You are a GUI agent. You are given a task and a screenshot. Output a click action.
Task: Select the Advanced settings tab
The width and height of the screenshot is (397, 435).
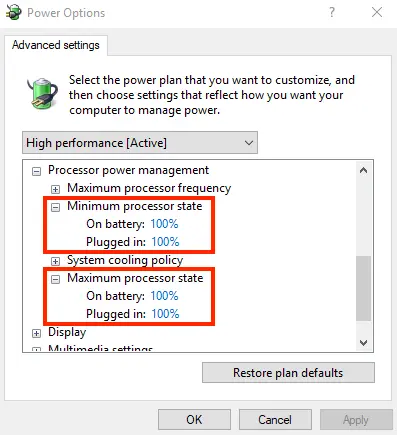[x=56, y=45]
